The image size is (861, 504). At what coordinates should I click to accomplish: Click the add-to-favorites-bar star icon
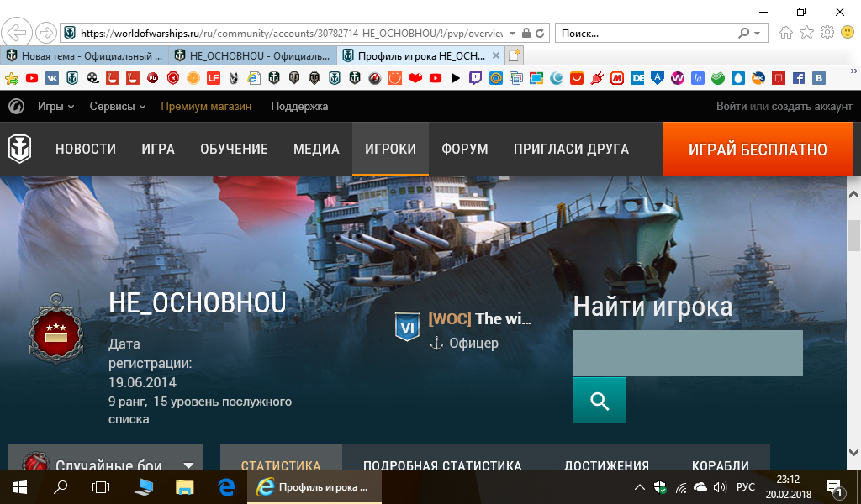coord(12,78)
